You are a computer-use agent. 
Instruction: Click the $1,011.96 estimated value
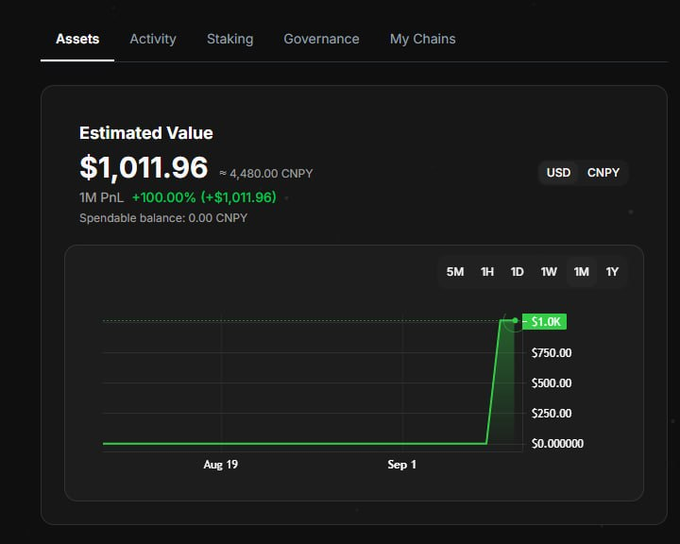click(144, 167)
